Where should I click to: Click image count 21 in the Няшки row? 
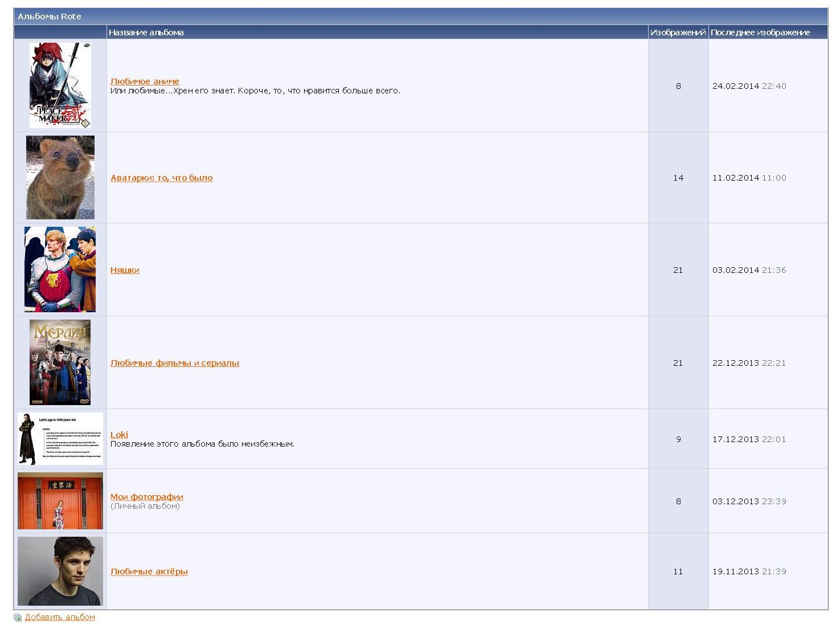[678, 270]
